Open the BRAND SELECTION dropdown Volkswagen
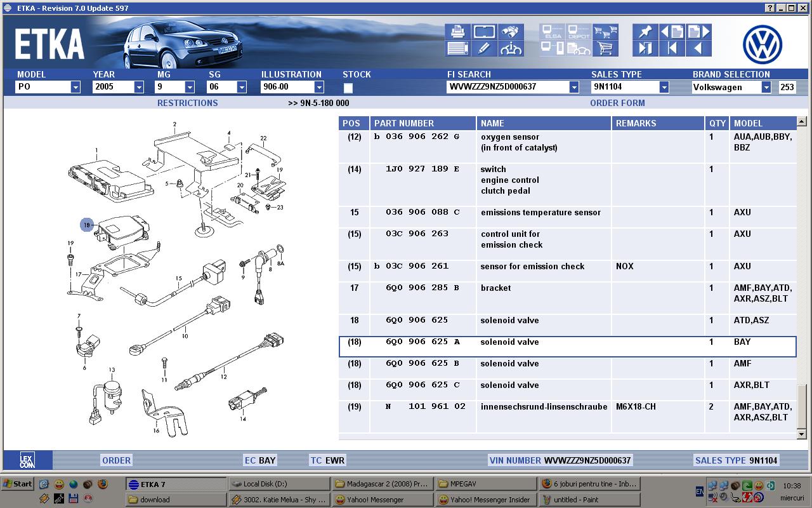Image resolution: width=812 pixels, height=508 pixels. pos(766,88)
